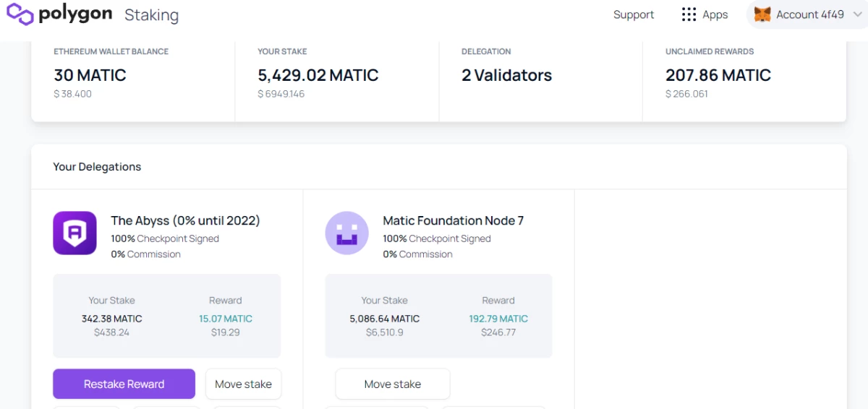Screen dimensions: 868x409
Task: Click the 15.07 MATIC reward amount
Action: tap(226, 319)
